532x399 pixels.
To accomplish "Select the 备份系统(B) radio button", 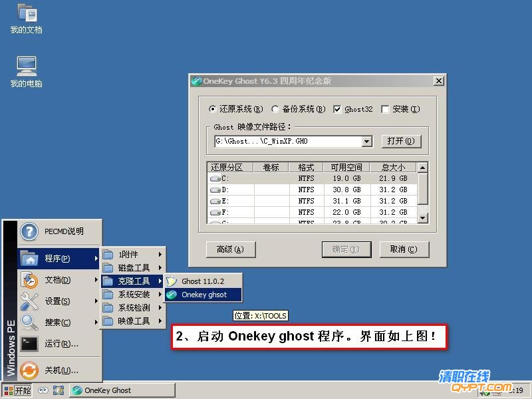I will (x=275, y=109).
